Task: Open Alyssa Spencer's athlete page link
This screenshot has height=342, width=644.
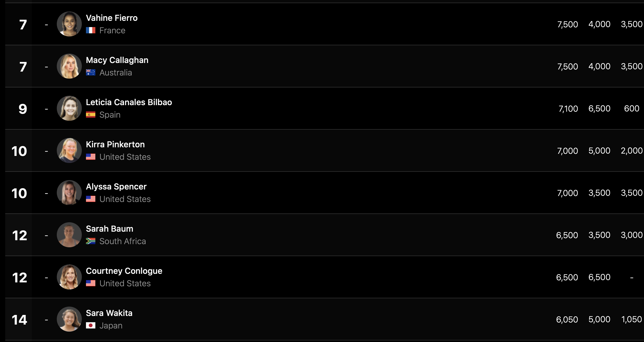Action: [116, 187]
